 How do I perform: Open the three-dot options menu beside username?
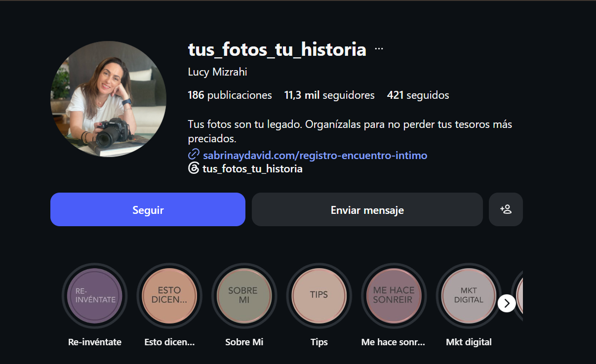[379, 49]
